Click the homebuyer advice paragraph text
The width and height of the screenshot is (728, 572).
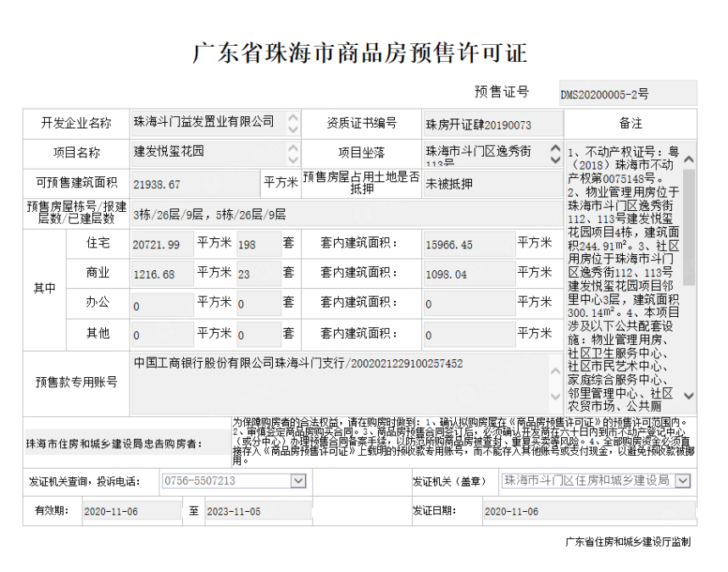click(x=464, y=441)
